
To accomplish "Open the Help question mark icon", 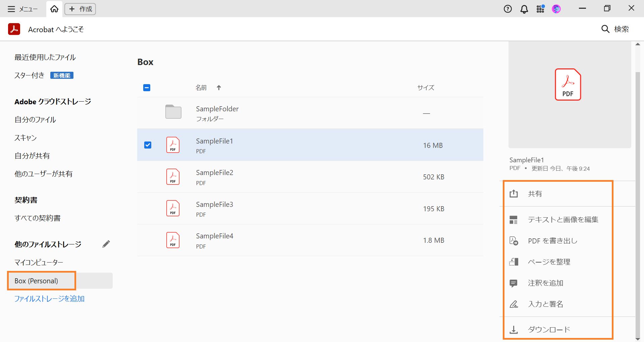I will click(508, 9).
